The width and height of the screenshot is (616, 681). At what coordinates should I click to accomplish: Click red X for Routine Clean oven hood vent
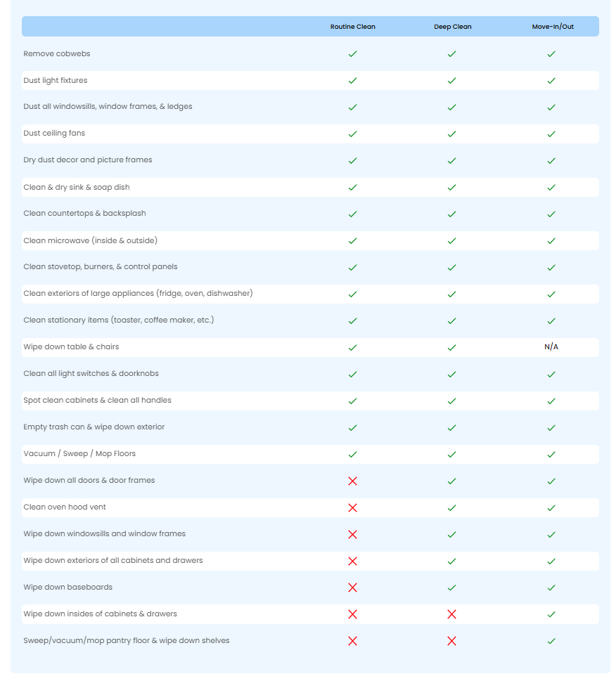pos(352,507)
